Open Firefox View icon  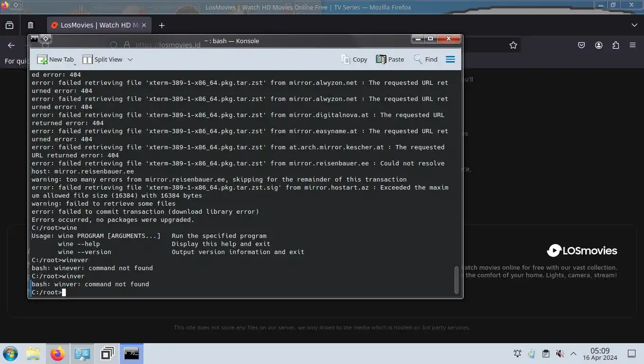click(x=9, y=25)
